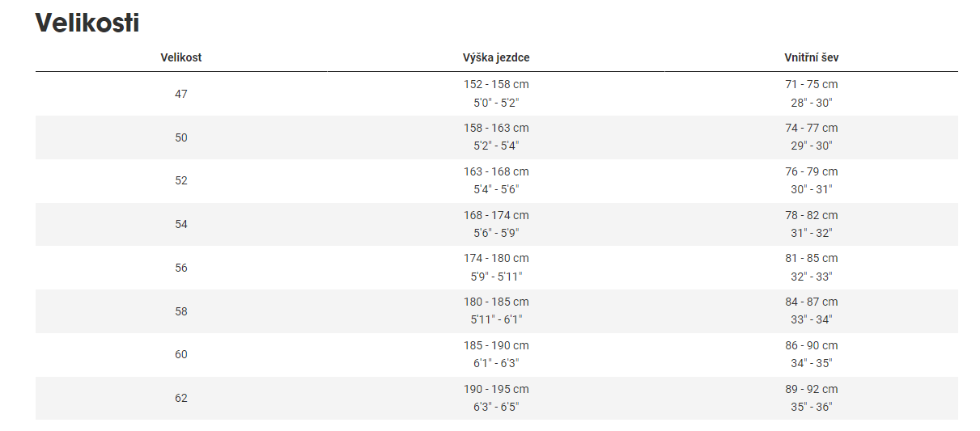Click inseam 35" - 36" value
This screenshot has width=980, height=431.
pyautogui.click(x=811, y=407)
